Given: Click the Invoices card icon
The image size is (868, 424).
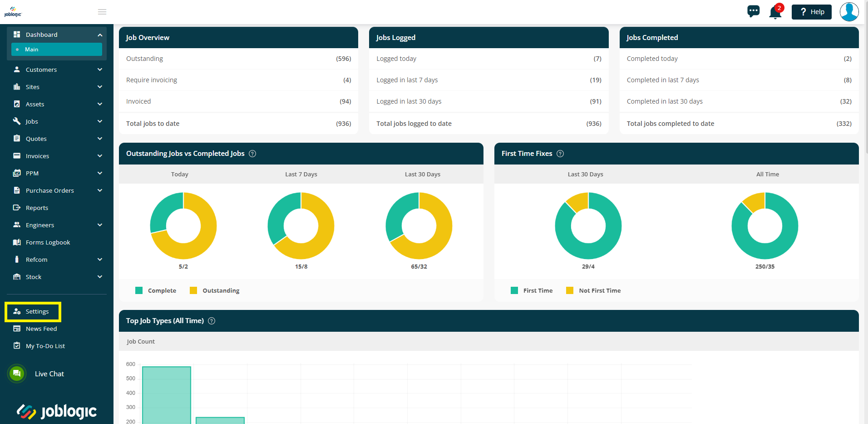Looking at the screenshot, I should tap(17, 156).
